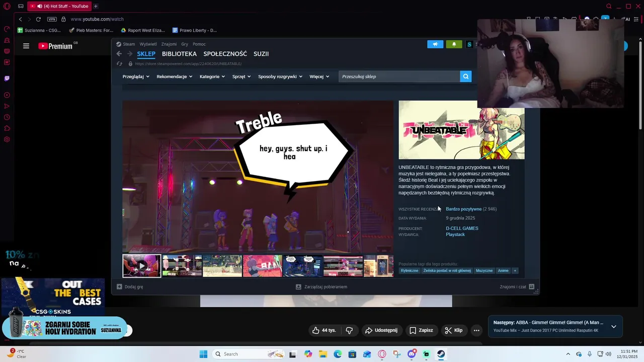Open developer D-CELL GAMES link

point(462,228)
